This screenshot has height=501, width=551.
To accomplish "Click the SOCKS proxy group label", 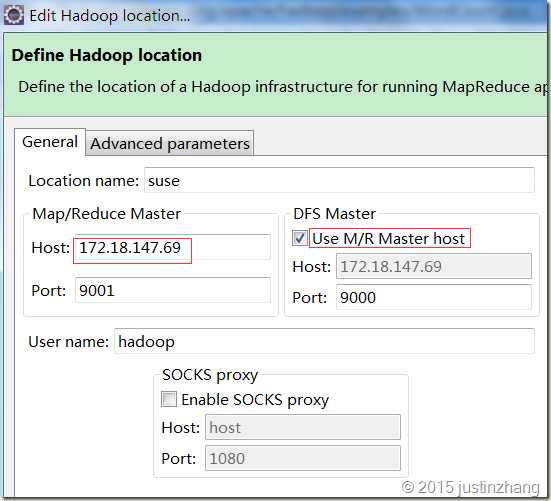I will (210, 375).
